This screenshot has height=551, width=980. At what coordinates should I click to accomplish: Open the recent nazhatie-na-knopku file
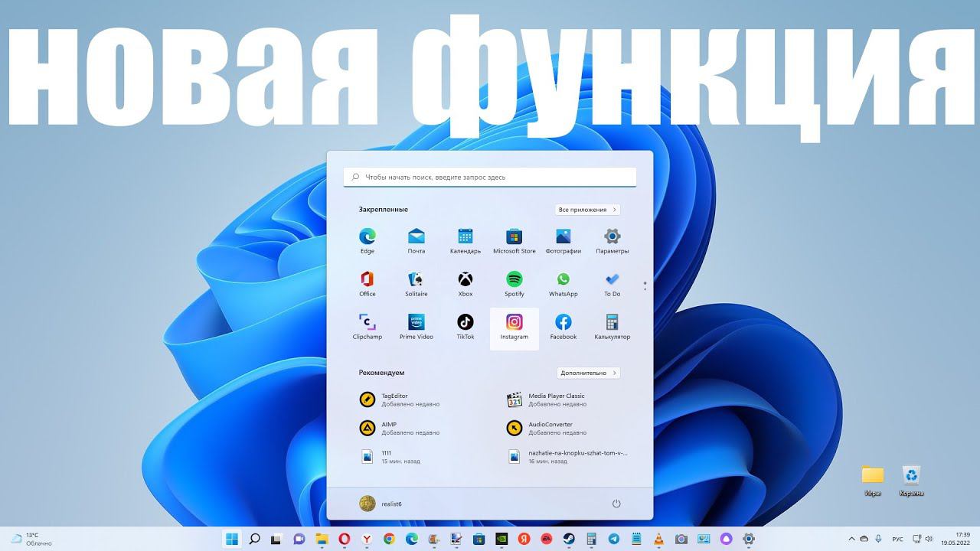click(570, 457)
